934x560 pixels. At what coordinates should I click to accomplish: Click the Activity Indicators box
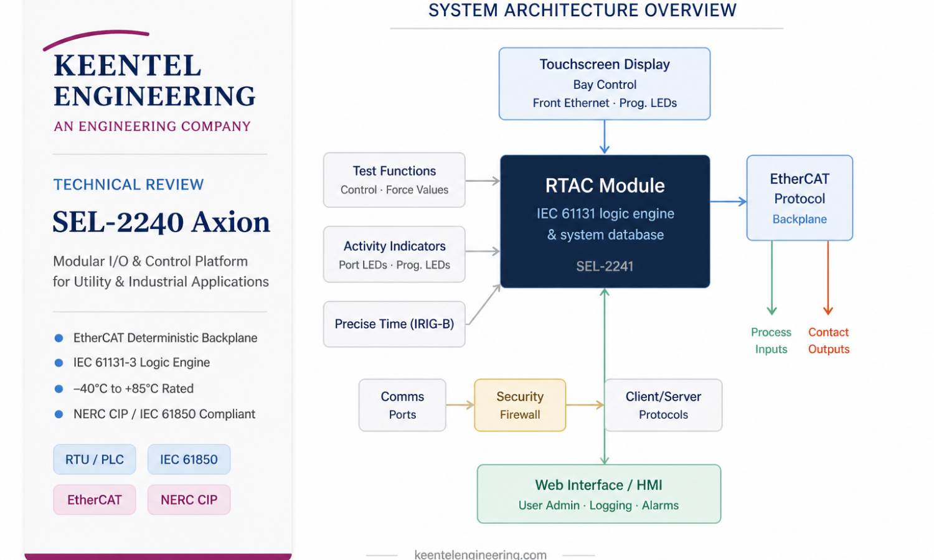(394, 254)
